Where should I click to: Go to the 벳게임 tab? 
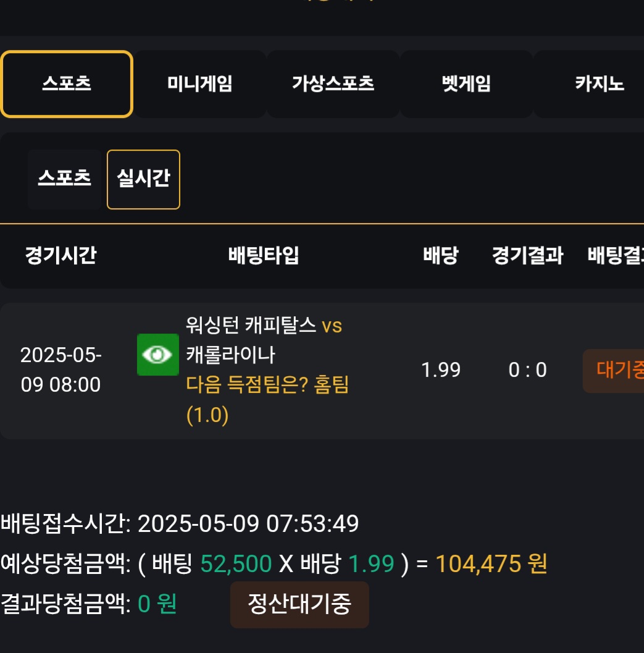pyautogui.click(x=467, y=84)
